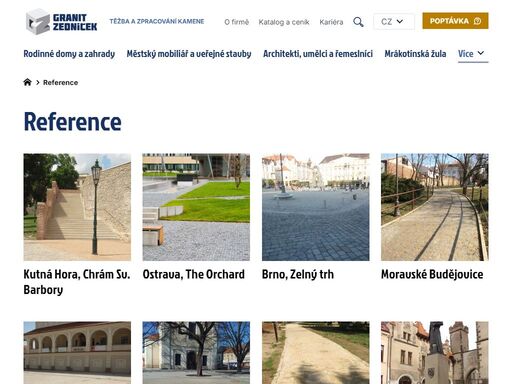Open the search magnifier icon
Viewport: 512px width, 384px height.
pyautogui.click(x=358, y=22)
